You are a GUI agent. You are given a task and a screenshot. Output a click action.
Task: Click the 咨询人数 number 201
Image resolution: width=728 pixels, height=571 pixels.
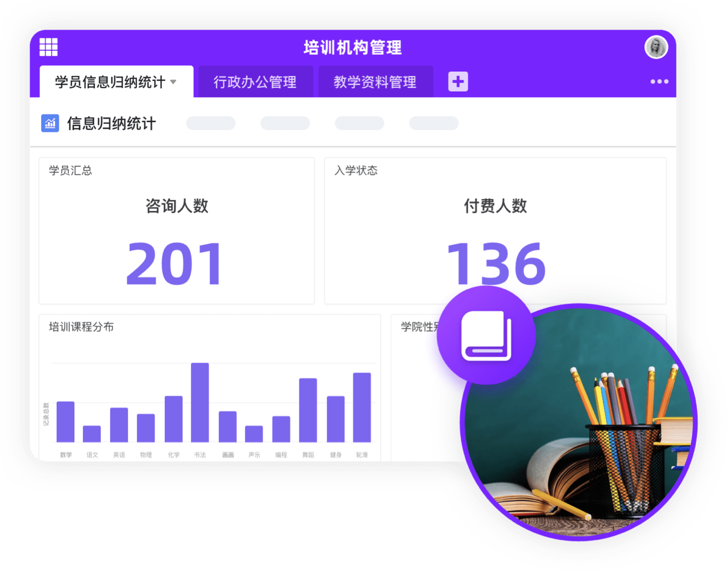(x=175, y=264)
